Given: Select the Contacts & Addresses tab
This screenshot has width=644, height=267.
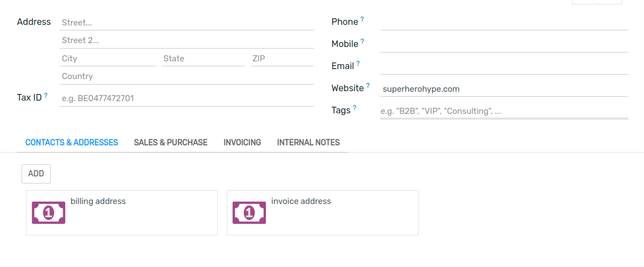Looking at the screenshot, I should [72, 143].
